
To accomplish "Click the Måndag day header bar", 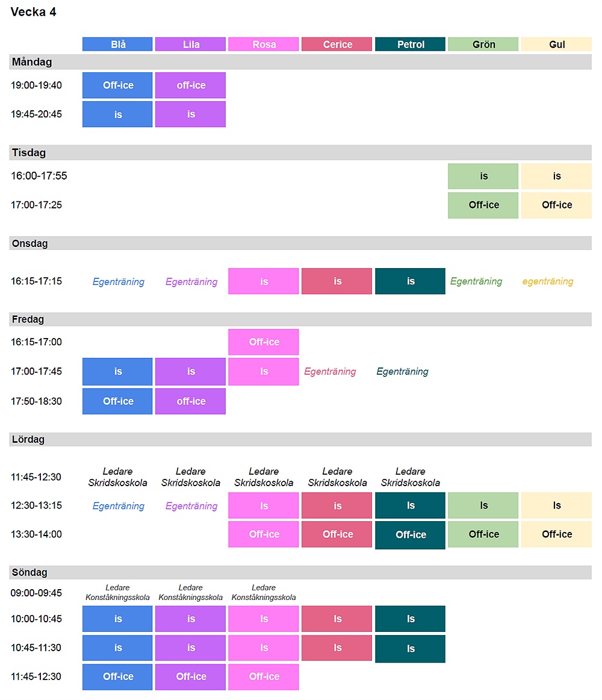I will point(300,62).
